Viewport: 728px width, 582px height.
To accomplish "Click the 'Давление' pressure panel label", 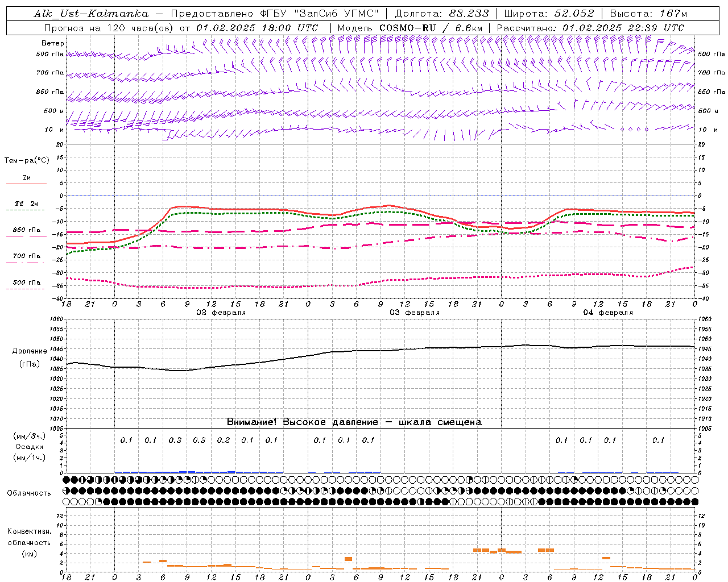I will [x=30, y=351].
